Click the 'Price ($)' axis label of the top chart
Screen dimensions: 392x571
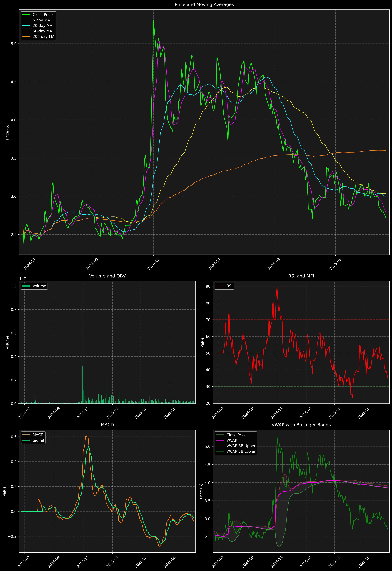click(7, 132)
